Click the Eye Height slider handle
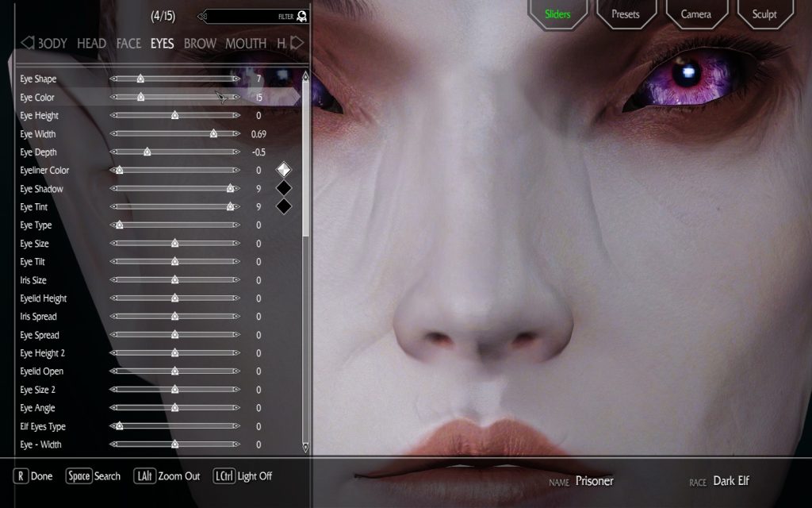Viewport: 812px width, 508px height. tap(175, 115)
